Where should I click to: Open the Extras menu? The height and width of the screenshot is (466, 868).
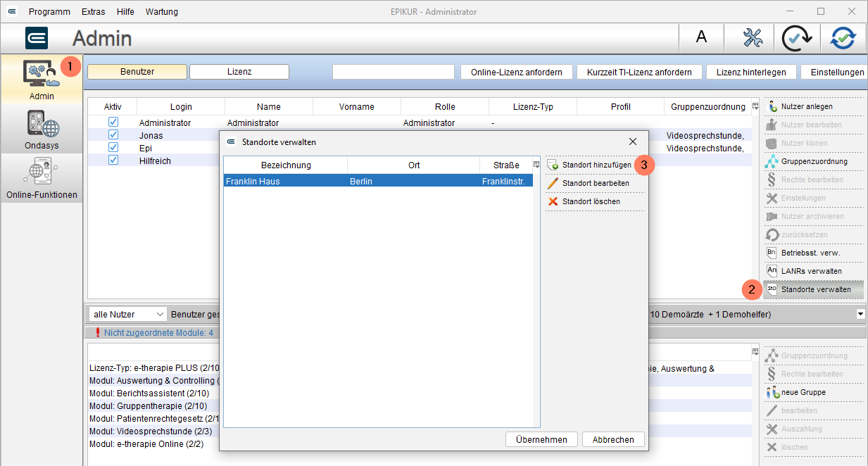point(94,11)
